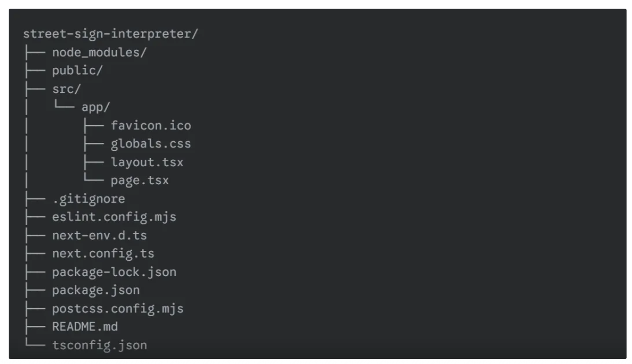Select the package.json file entry
The height and width of the screenshot is (364, 632).
point(96,290)
